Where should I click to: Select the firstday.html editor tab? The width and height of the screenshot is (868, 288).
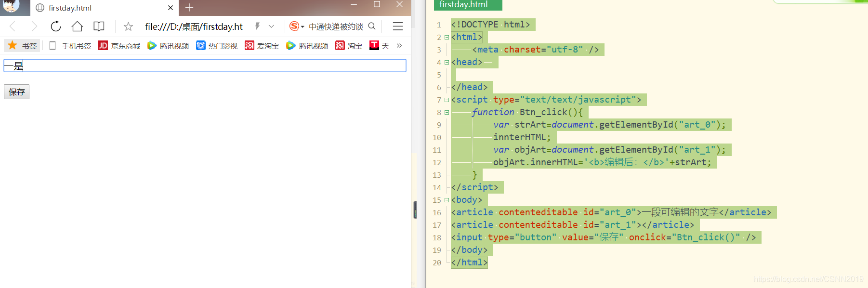click(x=468, y=5)
